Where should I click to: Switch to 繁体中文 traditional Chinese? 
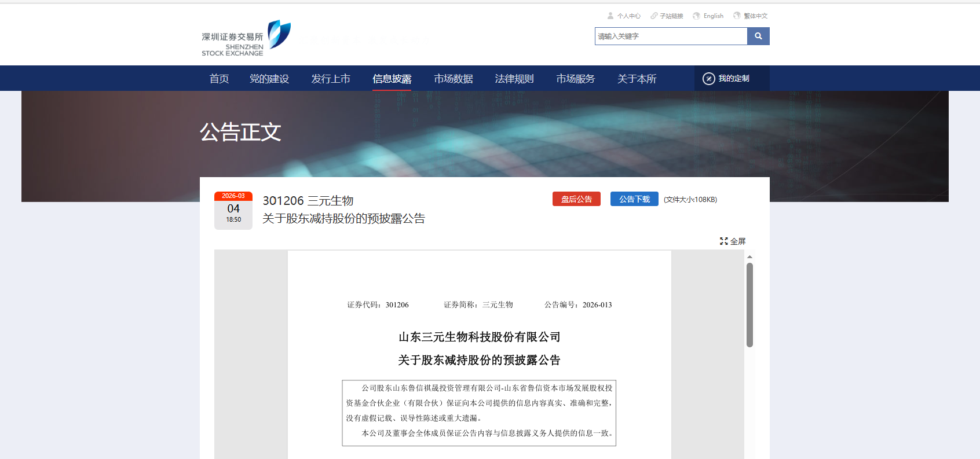click(x=751, y=16)
